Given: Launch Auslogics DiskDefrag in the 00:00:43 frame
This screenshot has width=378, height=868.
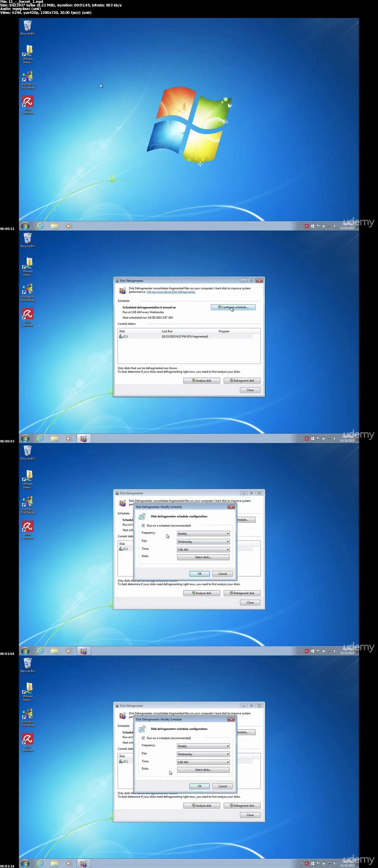Looking at the screenshot, I should (27, 292).
